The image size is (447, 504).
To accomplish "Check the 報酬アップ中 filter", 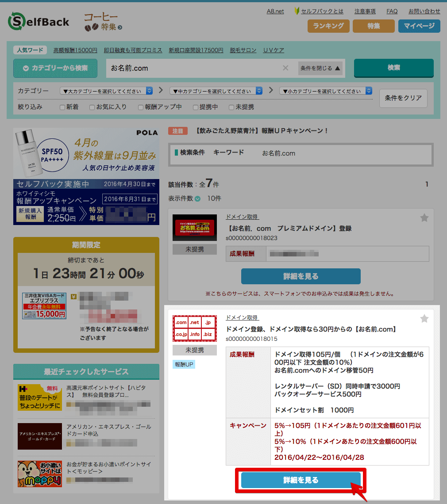I will [141, 107].
